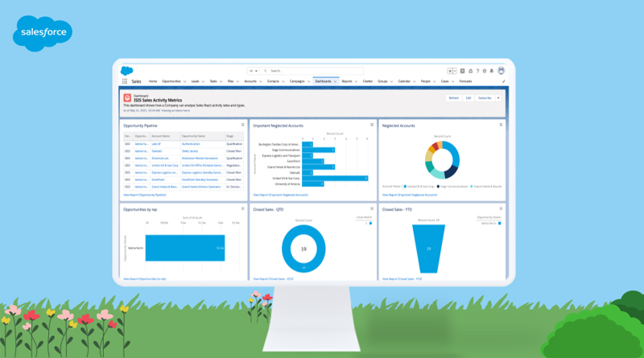Open View Report (Closed Sales - QTD) link

pyautogui.click(x=273, y=279)
